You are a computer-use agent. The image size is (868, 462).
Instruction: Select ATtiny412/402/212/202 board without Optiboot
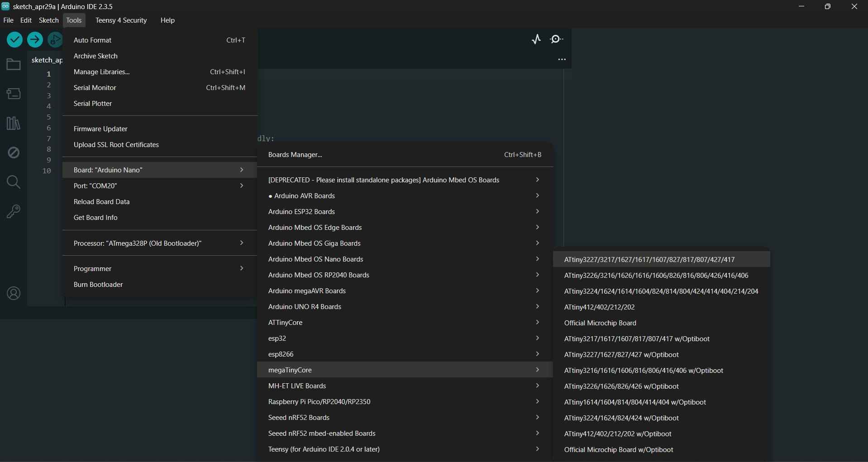click(662, 307)
